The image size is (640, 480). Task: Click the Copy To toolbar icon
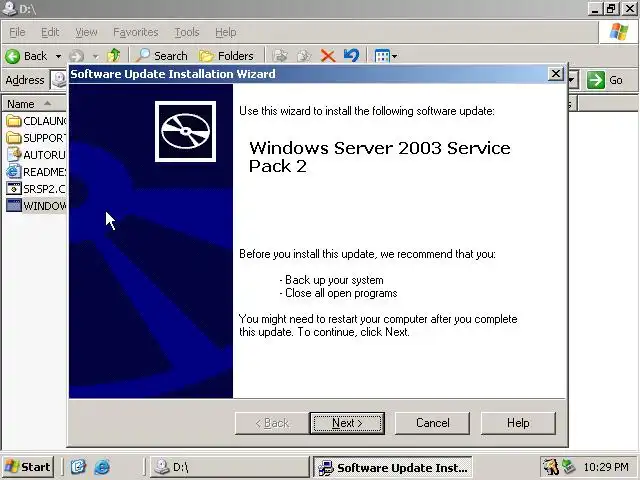click(x=304, y=56)
